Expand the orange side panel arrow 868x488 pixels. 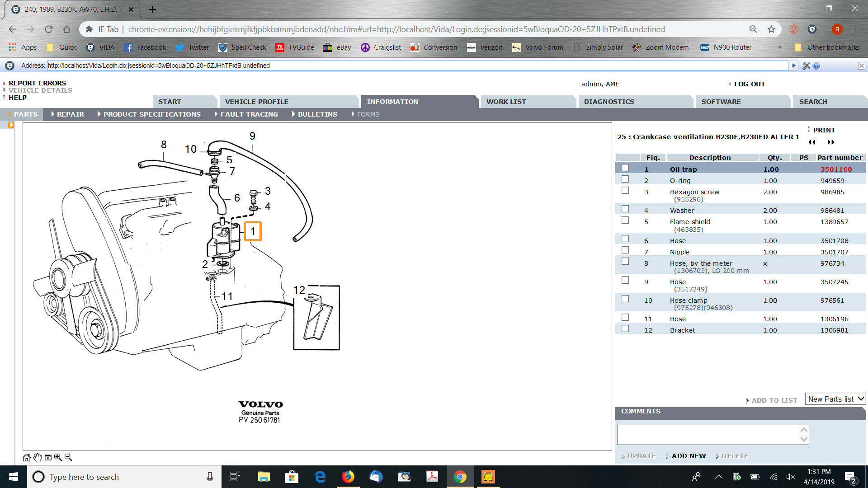[x=11, y=125]
